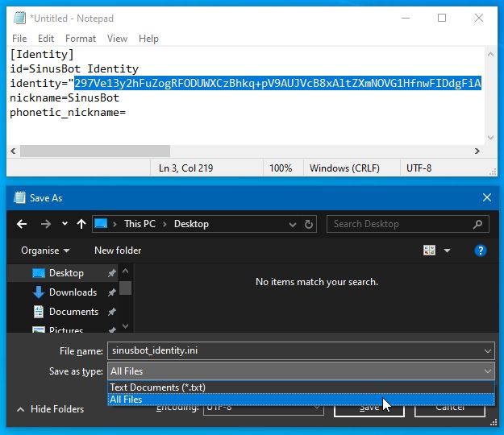
Task: Expand the address bar history dropdown
Action: [x=292, y=224]
